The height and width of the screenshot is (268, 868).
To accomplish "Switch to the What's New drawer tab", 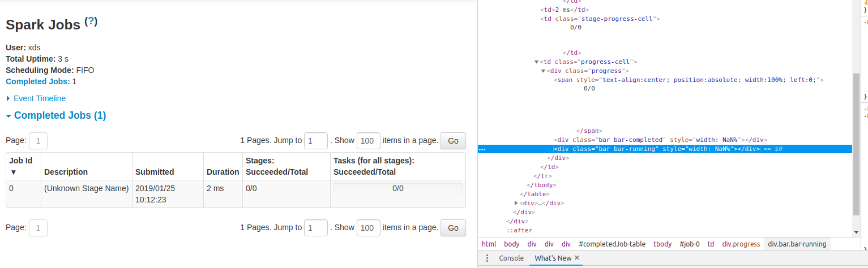I will coord(553,258).
